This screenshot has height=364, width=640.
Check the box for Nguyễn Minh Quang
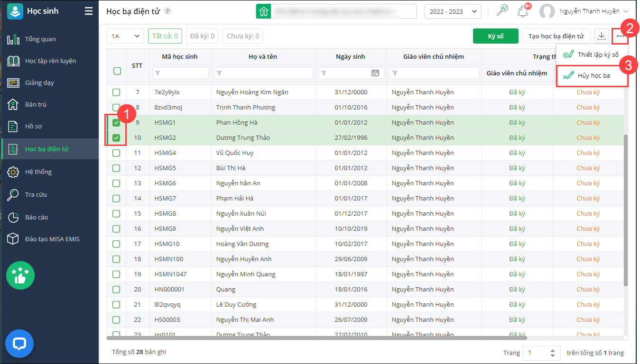116,274
